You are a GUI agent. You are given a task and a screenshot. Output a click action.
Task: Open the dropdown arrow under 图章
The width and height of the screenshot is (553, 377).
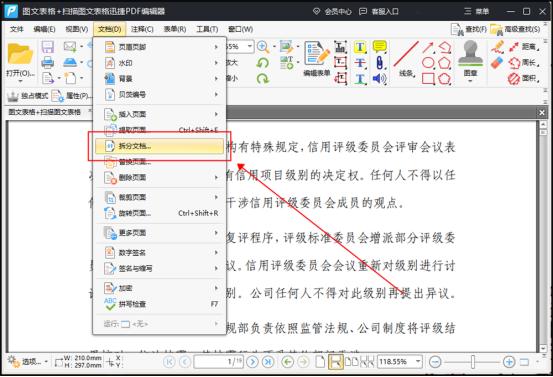(470, 81)
